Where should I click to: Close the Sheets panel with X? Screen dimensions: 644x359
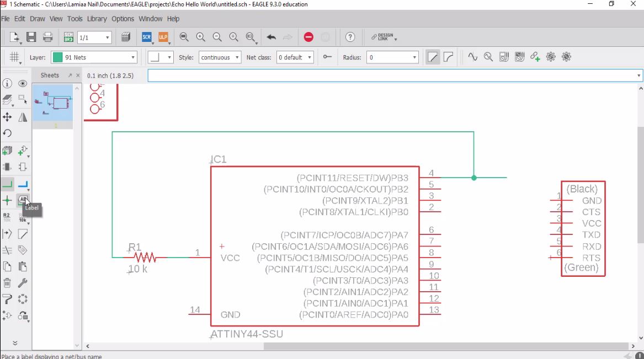(78, 76)
